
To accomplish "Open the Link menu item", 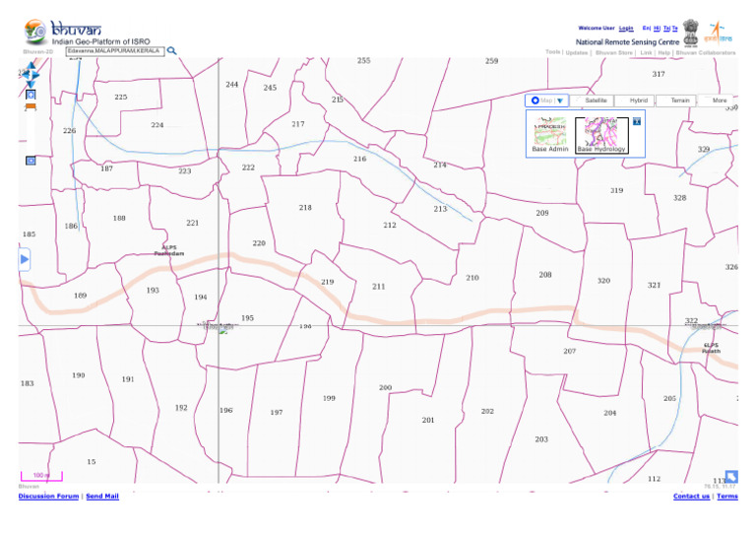I will pyautogui.click(x=646, y=52).
